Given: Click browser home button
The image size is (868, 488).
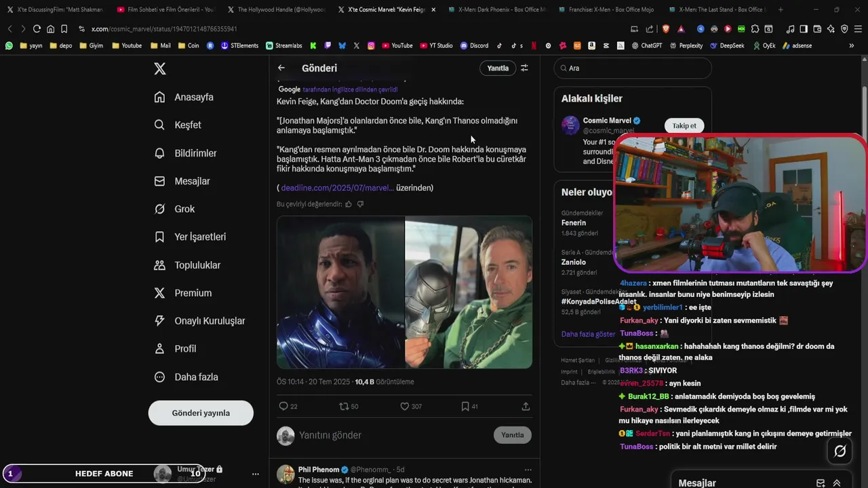Looking at the screenshot, I should [x=50, y=28].
